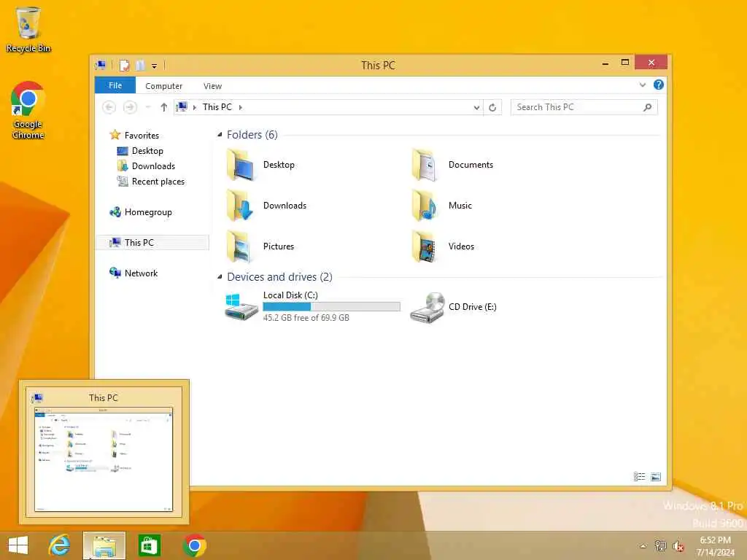
Task: Open the Downloads folder icon in Folders
Action: click(241, 206)
